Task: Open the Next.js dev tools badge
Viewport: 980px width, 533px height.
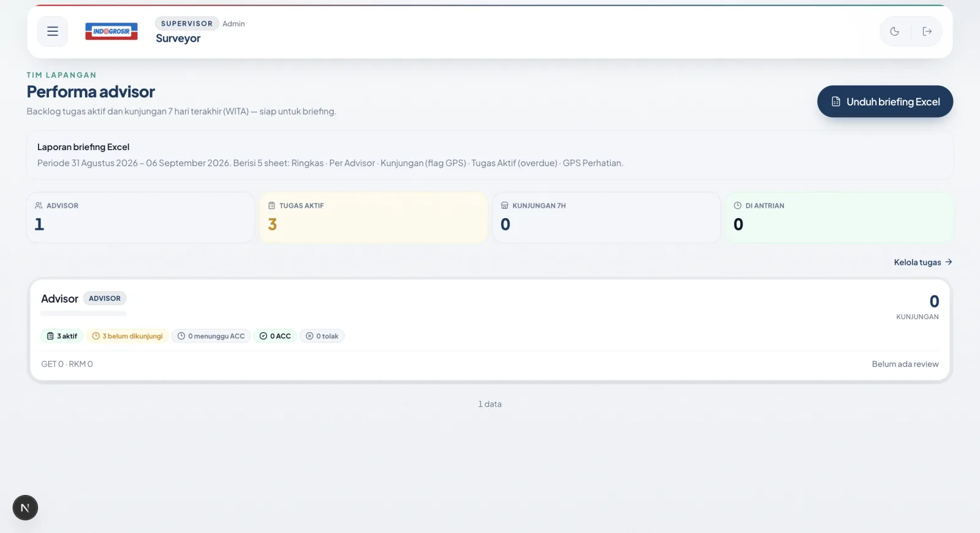Action: point(25,508)
